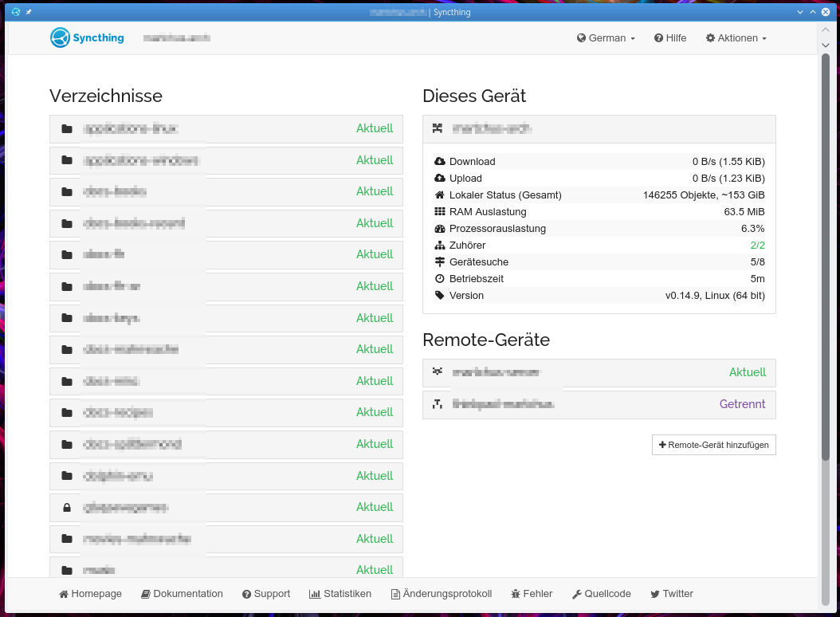This screenshot has height=617, width=840.
Task: Click the Zuhörer network icon
Action: point(439,246)
